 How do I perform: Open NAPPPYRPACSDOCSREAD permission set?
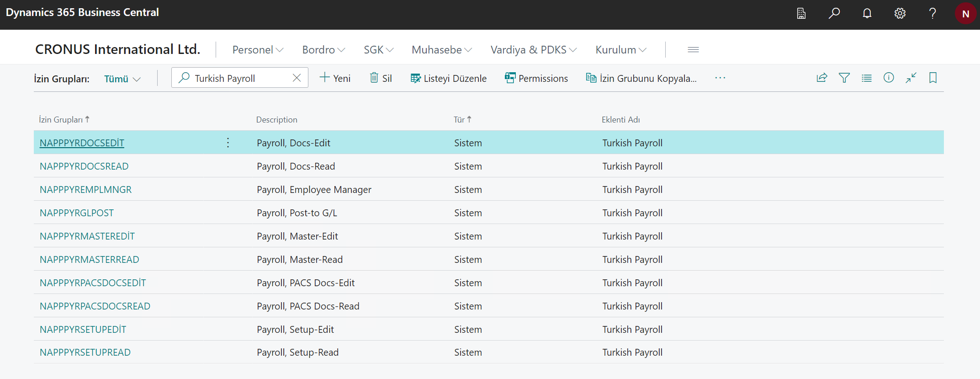(x=95, y=306)
